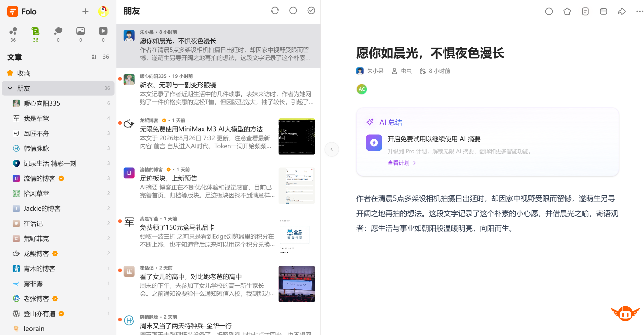Add a new feed with plus icon
The height and width of the screenshot is (335, 644).
coord(85,11)
